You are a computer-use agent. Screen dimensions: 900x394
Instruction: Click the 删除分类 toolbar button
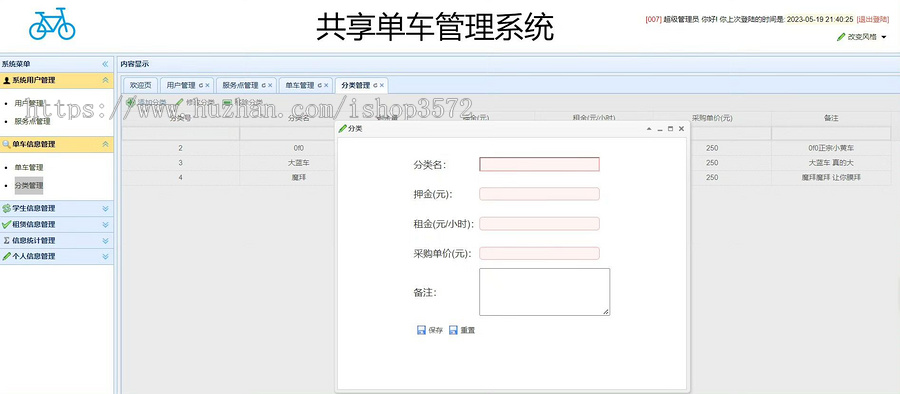pyautogui.click(x=243, y=102)
